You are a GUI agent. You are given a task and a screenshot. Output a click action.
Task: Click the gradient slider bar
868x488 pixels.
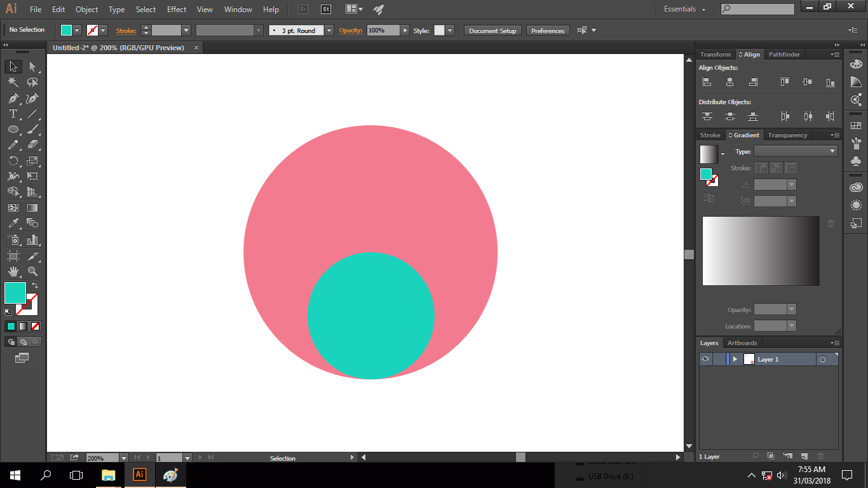(761, 251)
